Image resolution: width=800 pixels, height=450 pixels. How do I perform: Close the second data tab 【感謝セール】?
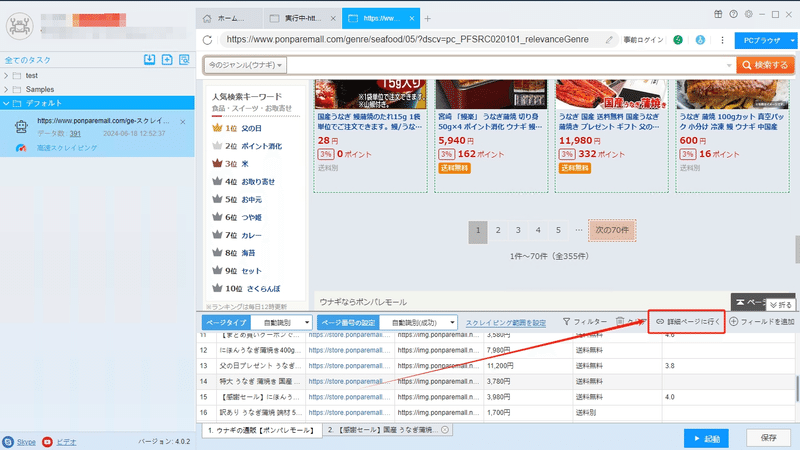point(445,430)
